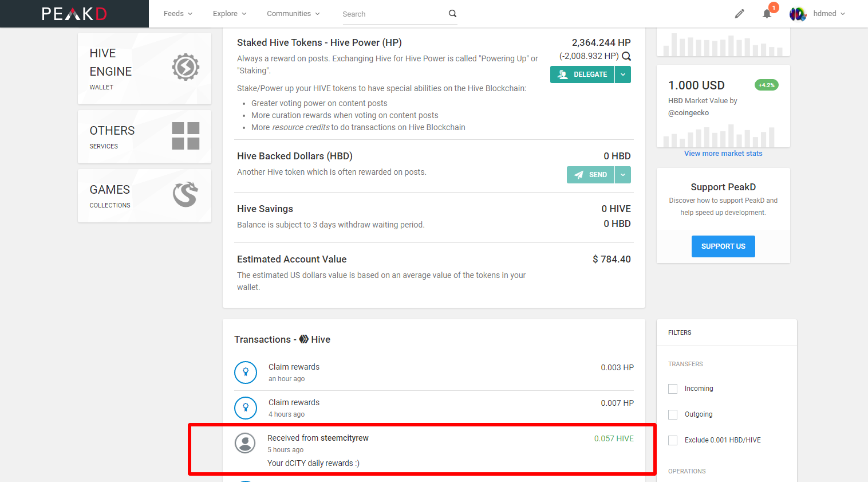Open the Feeds menu

tap(178, 14)
